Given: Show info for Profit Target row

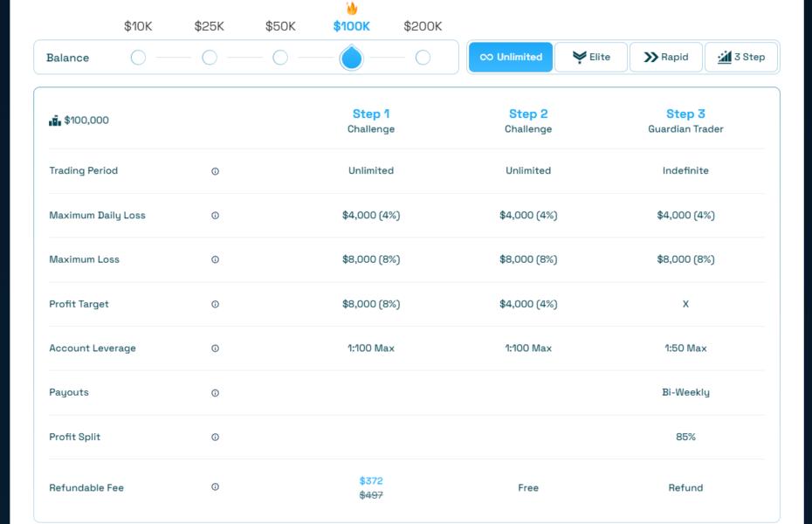Looking at the screenshot, I should (215, 304).
